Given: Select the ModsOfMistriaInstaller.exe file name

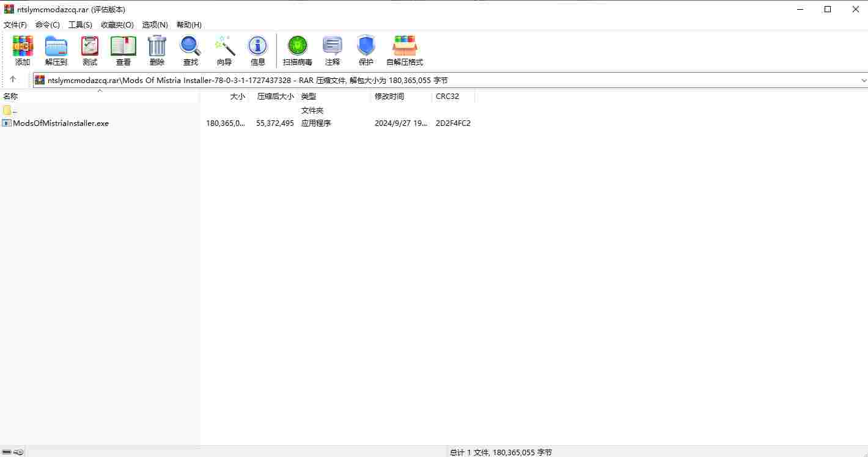Looking at the screenshot, I should 61,123.
